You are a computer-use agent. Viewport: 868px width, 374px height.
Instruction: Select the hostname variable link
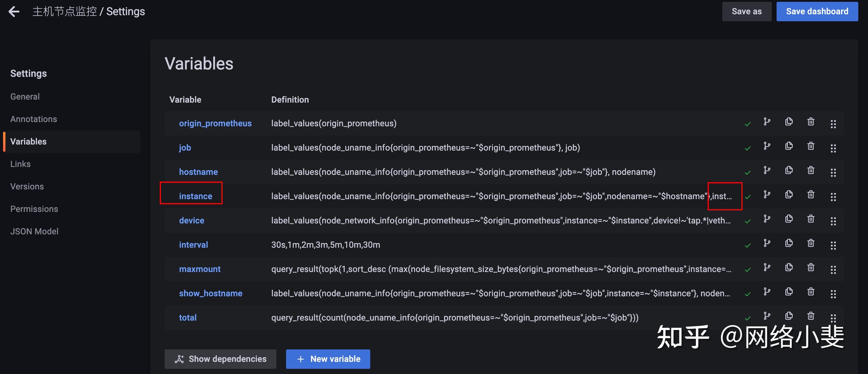[198, 172]
